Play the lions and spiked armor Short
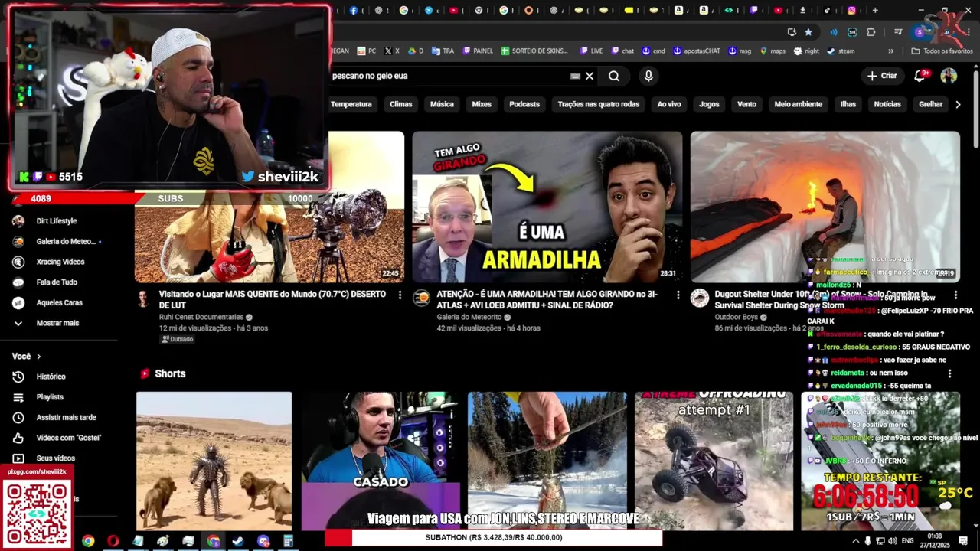The width and height of the screenshot is (980, 551). click(x=214, y=461)
